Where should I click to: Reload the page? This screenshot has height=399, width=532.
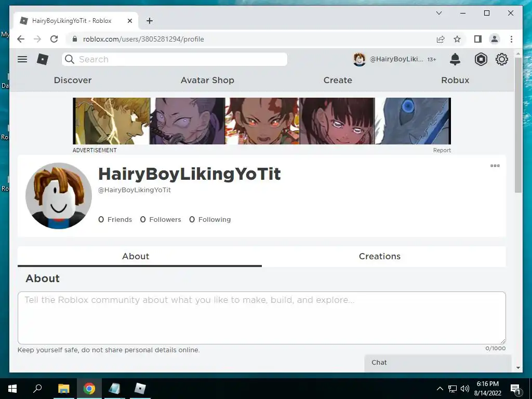[54, 39]
